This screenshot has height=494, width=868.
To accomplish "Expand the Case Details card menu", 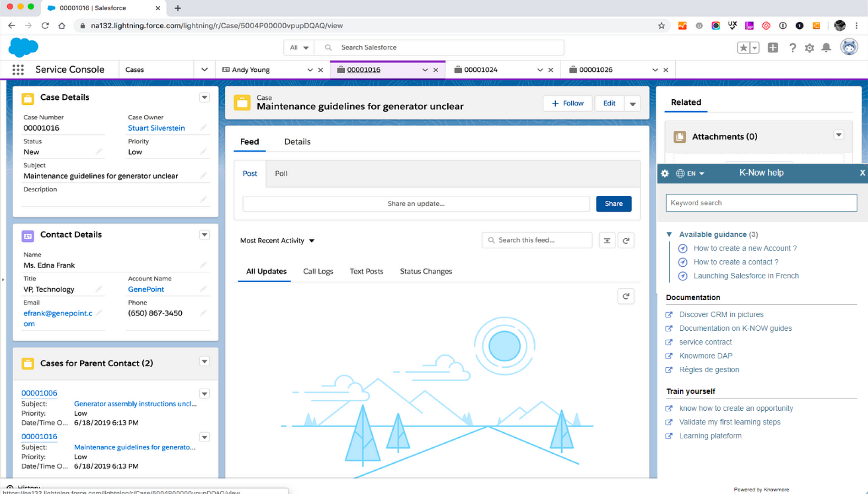I will tap(205, 97).
